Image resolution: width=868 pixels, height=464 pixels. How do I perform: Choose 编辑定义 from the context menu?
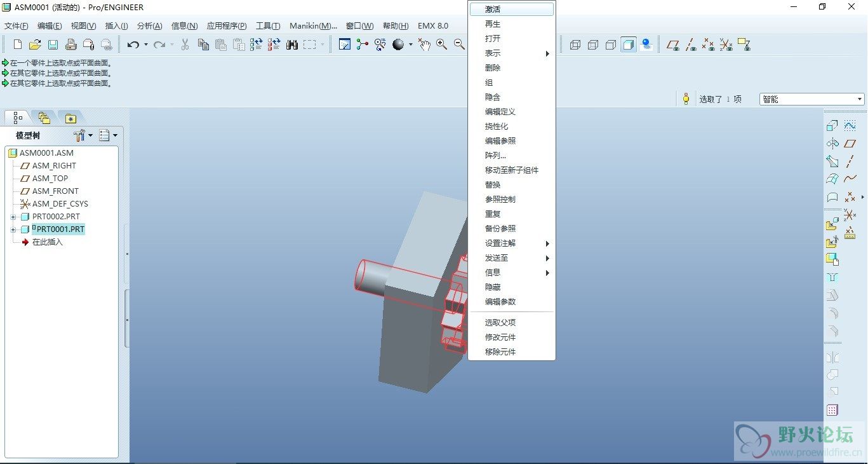coord(500,112)
